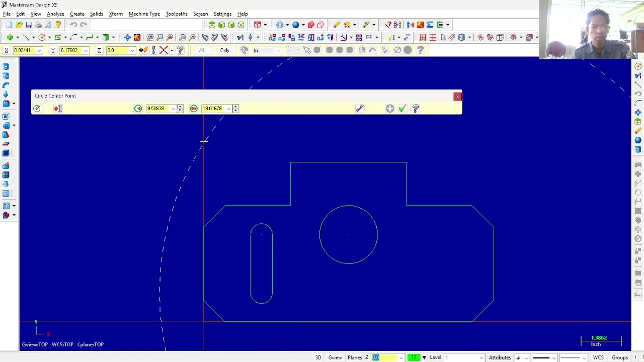Toggle the Y coordinate lock
This screenshot has height=362, width=644.
[52, 50]
